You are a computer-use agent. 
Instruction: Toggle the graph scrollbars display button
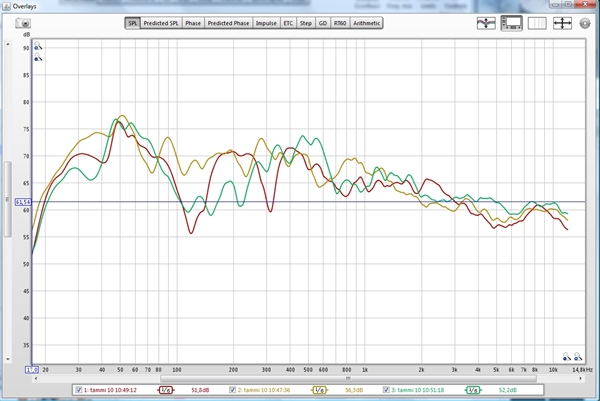[x=512, y=23]
